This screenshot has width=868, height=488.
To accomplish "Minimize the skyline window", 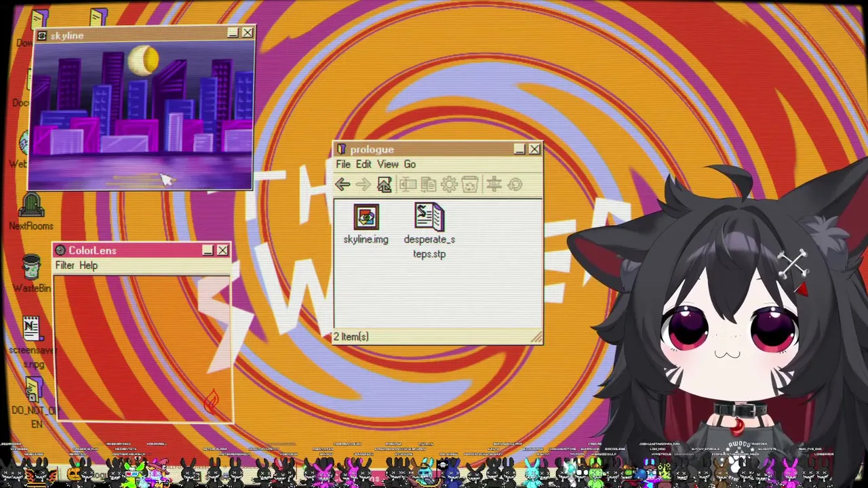I will (233, 33).
